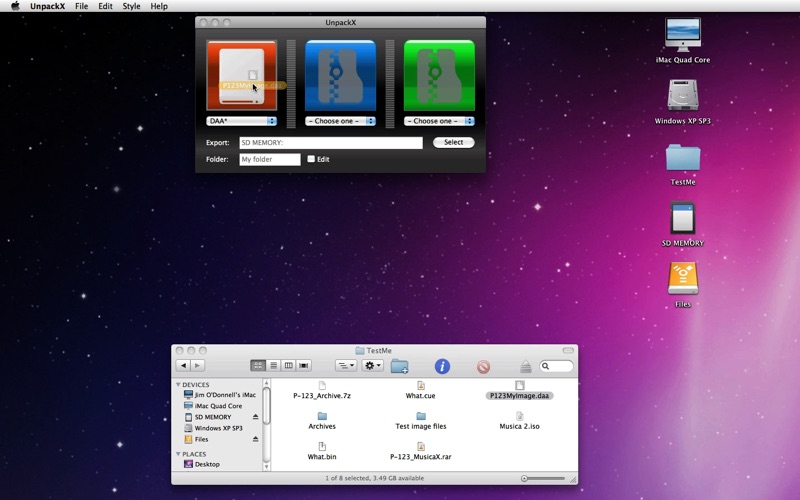Click the New Folder toolbar icon

tap(399, 366)
